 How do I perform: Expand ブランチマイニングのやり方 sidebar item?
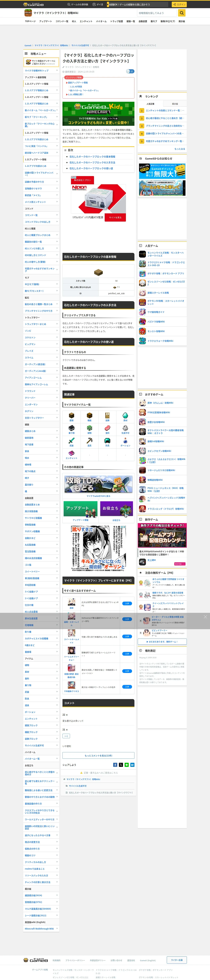(x=41, y=311)
